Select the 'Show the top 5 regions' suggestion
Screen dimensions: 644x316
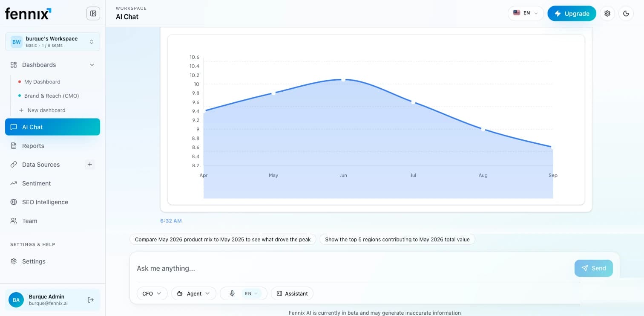(397, 240)
